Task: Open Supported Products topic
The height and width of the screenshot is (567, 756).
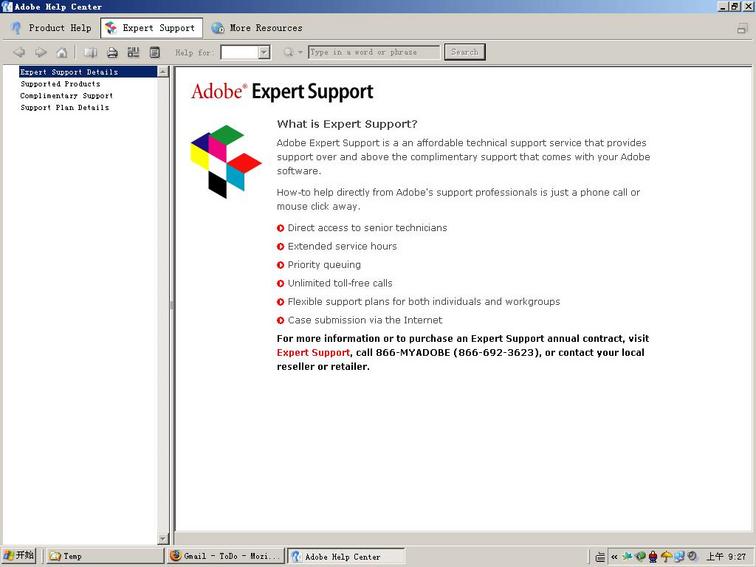Action: tap(60, 84)
